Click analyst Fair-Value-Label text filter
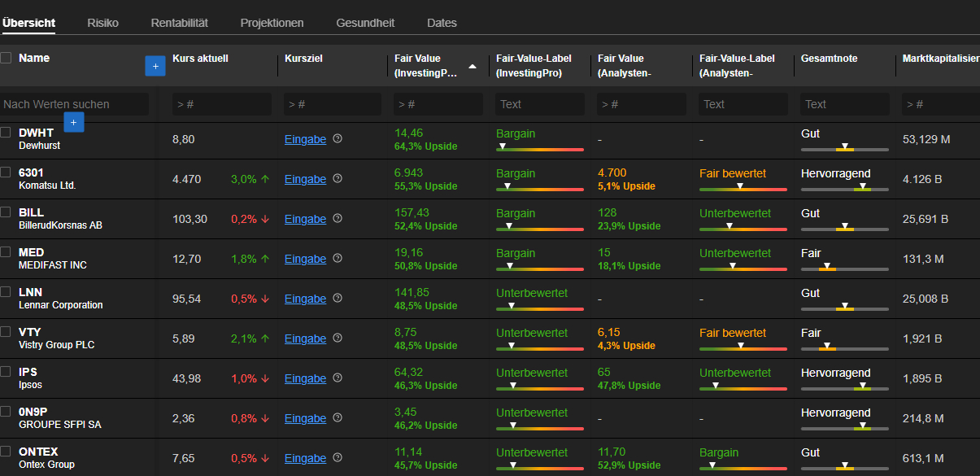The width and height of the screenshot is (980, 476). click(743, 104)
